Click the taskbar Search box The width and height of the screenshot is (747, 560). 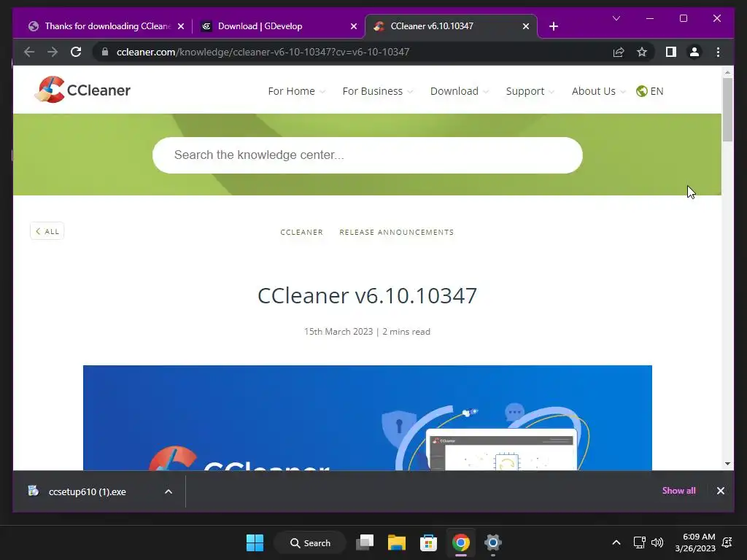[310, 542]
